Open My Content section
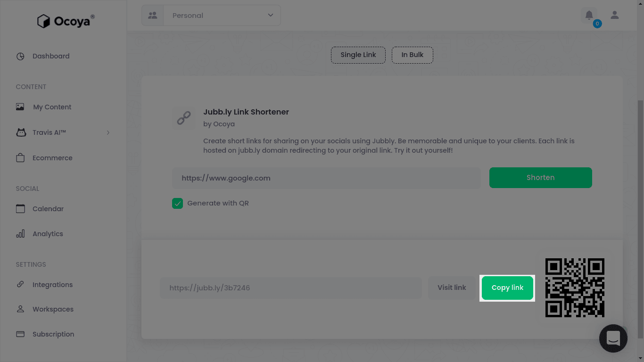The width and height of the screenshot is (644, 362). [x=52, y=107]
